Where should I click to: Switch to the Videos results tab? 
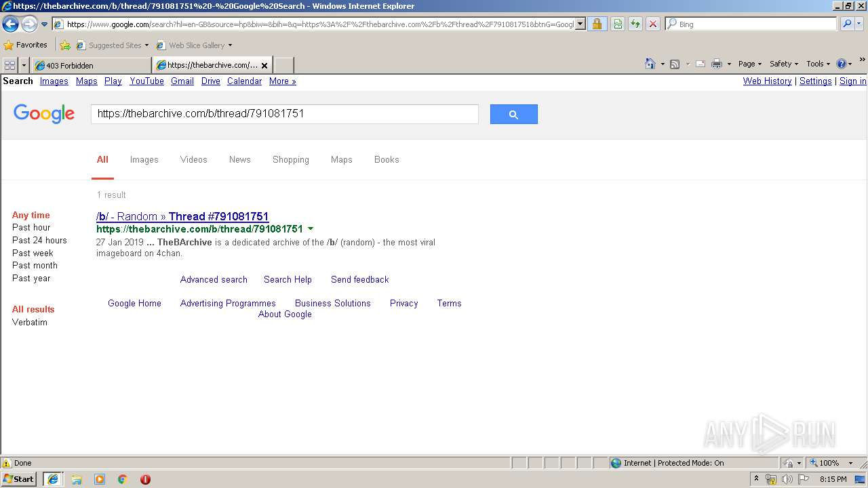pyautogui.click(x=194, y=159)
